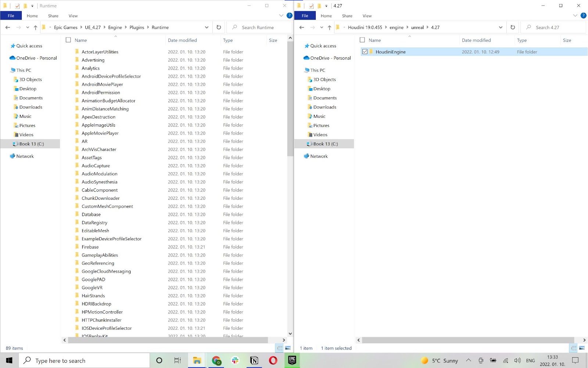
Task: Select the GameplayAbilities folder
Action: click(100, 255)
